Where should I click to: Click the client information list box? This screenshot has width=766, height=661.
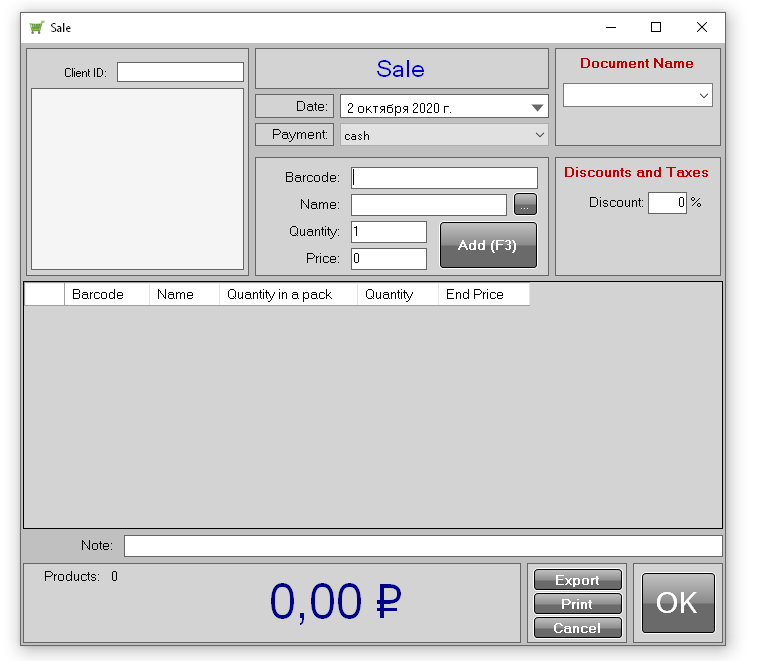(x=137, y=179)
